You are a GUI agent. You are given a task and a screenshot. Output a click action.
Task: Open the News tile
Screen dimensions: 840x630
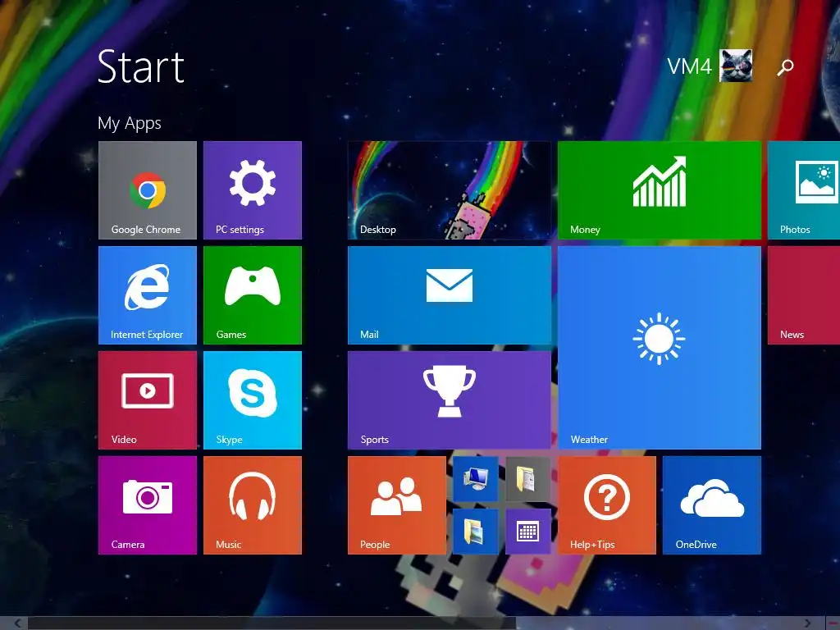tap(804, 295)
